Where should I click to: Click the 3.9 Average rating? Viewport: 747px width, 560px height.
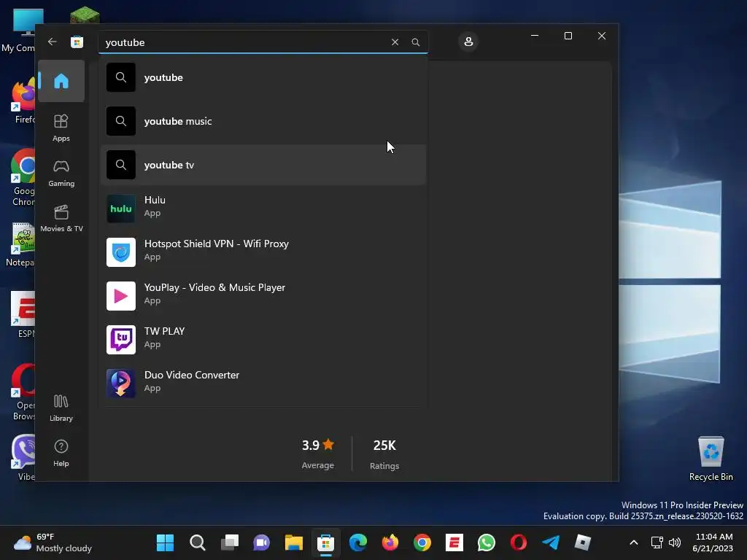[318, 455]
